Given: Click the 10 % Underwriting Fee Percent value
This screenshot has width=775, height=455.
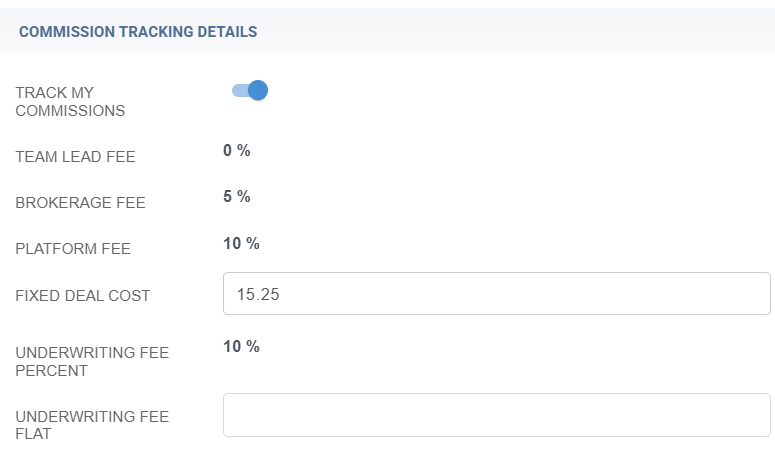Looking at the screenshot, I should click(241, 347).
